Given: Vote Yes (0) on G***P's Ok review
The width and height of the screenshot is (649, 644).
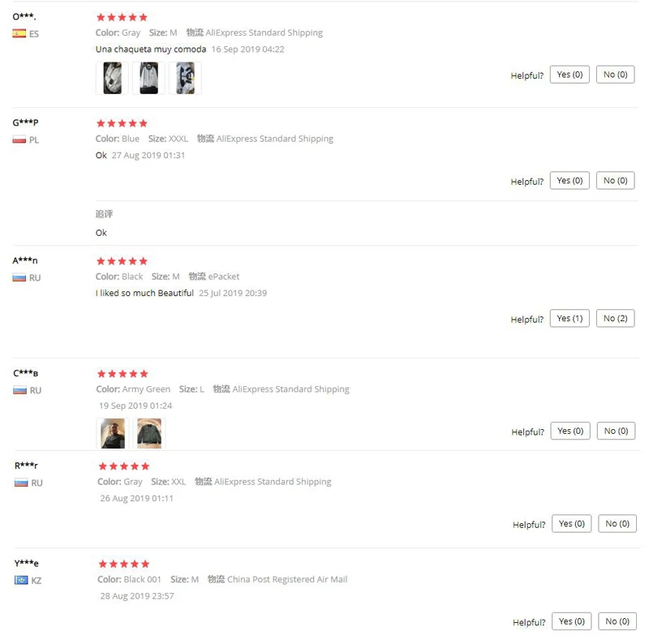Looking at the screenshot, I should pos(569,180).
